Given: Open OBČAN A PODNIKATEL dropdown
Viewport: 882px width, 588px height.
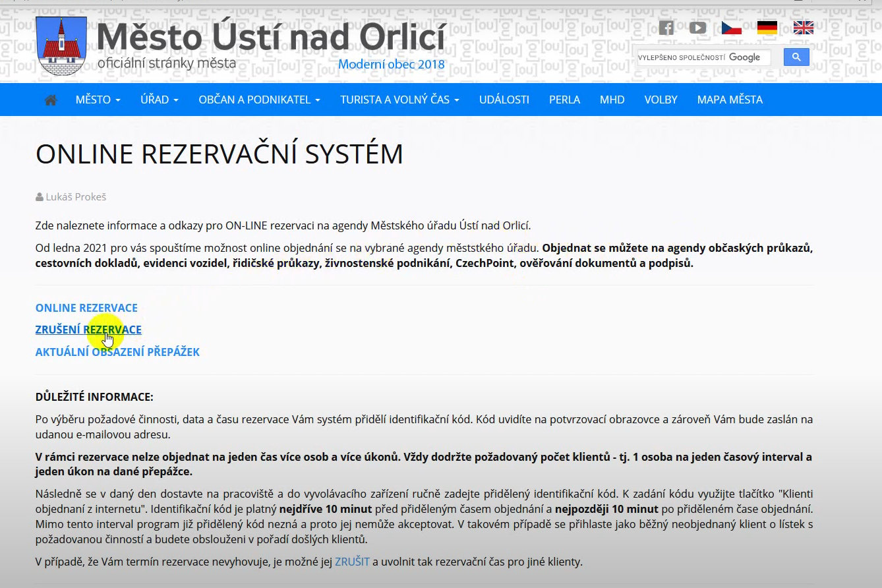Looking at the screenshot, I should tap(259, 100).
